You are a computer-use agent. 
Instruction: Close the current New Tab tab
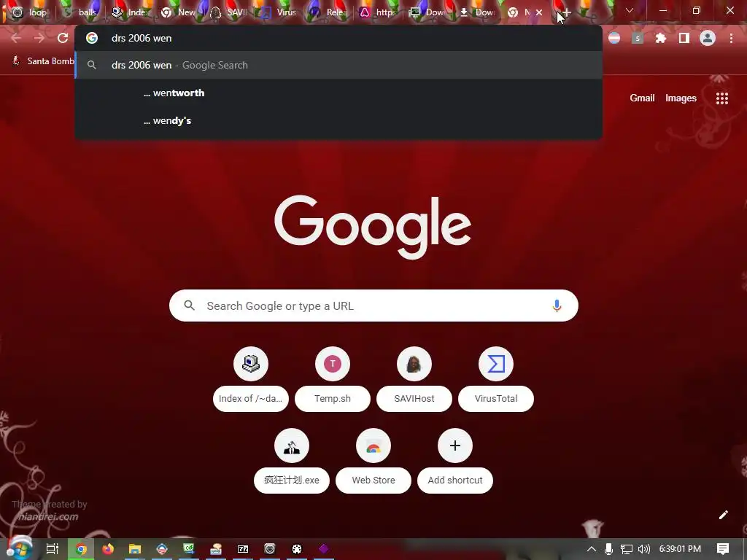tap(539, 13)
